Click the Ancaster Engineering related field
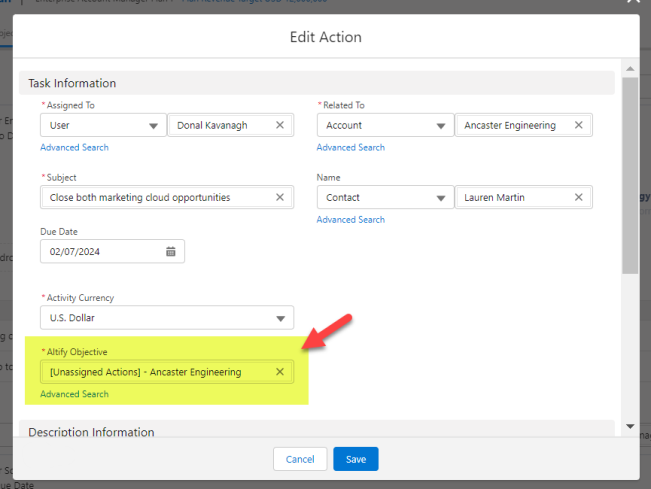This screenshot has width=651, height=489. [524, 125]
